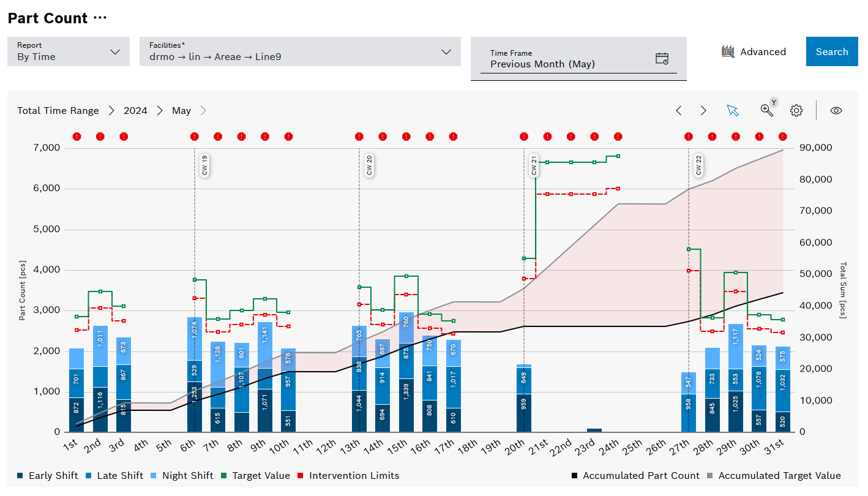Toggle the eye visibility icon
Viewport: 868px width, 496px height.
836,111
